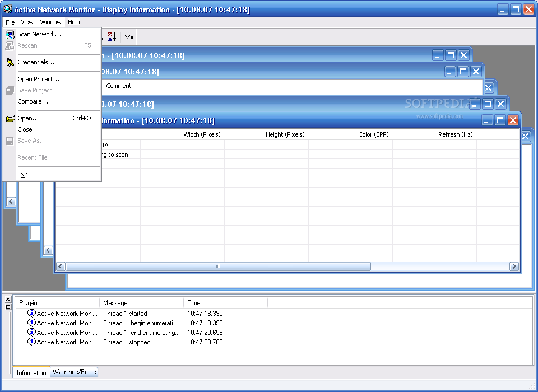Select 'Thread 1: end enumerating...' message
538x392 pixels.
coord(141,333)
